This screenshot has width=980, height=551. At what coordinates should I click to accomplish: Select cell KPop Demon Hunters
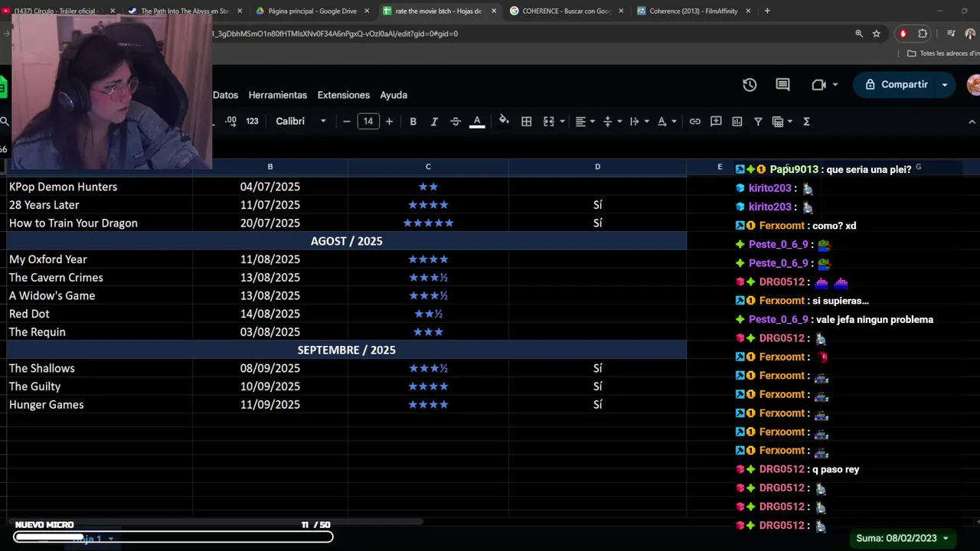coord(99,187)
